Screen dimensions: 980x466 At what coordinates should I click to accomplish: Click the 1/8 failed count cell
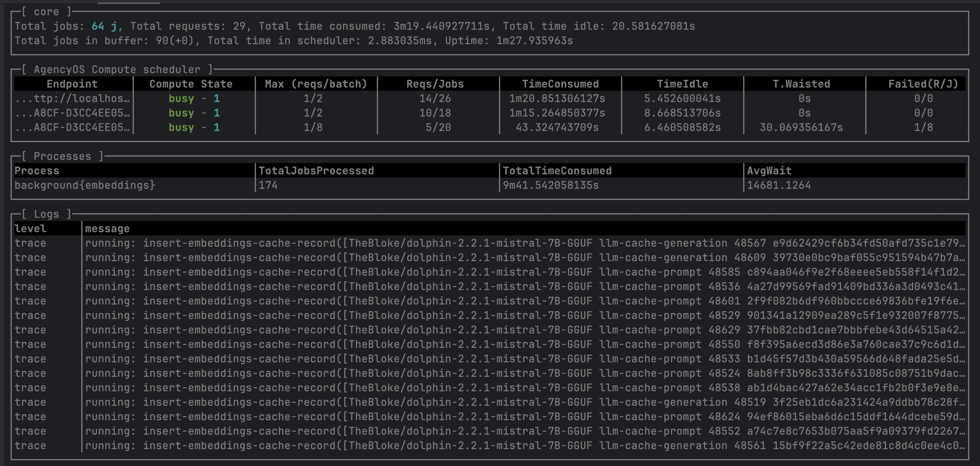pos(923,127)
